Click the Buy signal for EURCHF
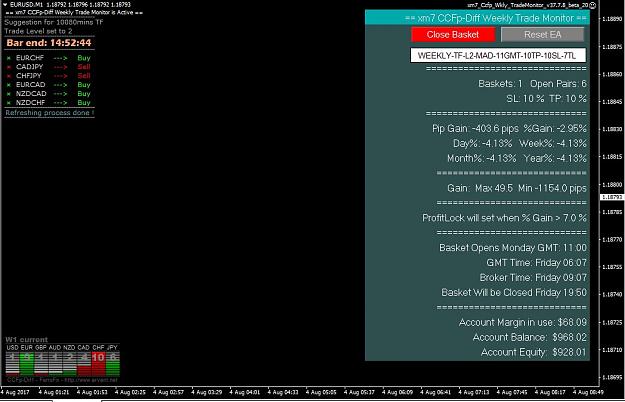Viewport: 625px width, 402px height. click(x=84, y=58)
